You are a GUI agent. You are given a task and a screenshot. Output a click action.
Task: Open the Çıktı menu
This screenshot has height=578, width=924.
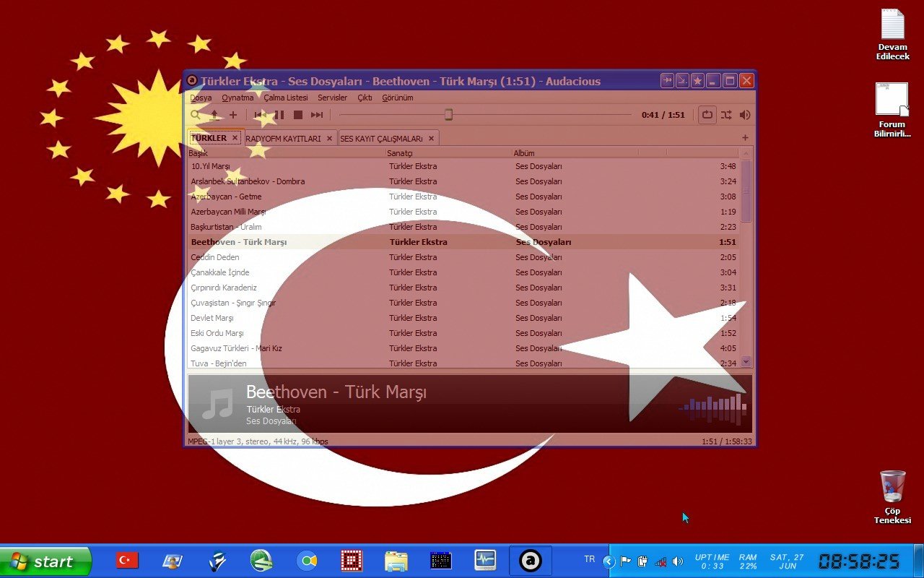click(x=365, y=98)
